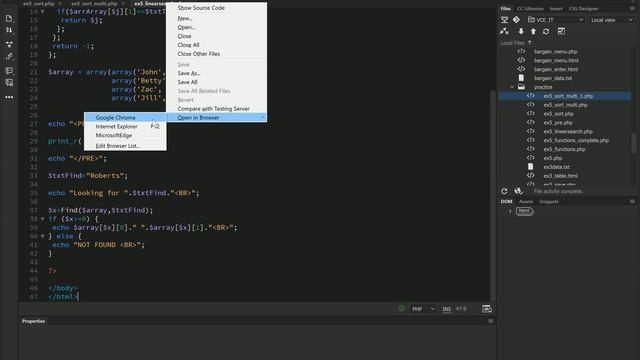Image resolution: width=640 pixels, height=360 pixels.
Task: Click the Define Servers icon in Files panel
Action: 504,20
